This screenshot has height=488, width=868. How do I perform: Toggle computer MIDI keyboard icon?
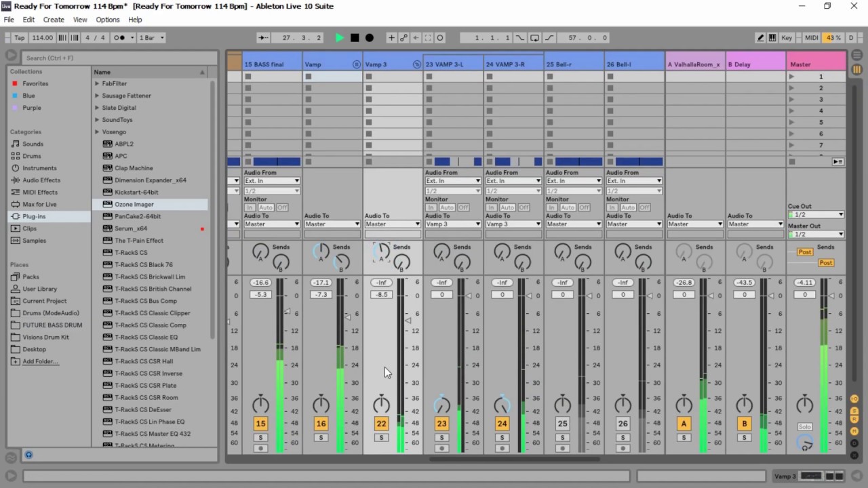point(772,38)
